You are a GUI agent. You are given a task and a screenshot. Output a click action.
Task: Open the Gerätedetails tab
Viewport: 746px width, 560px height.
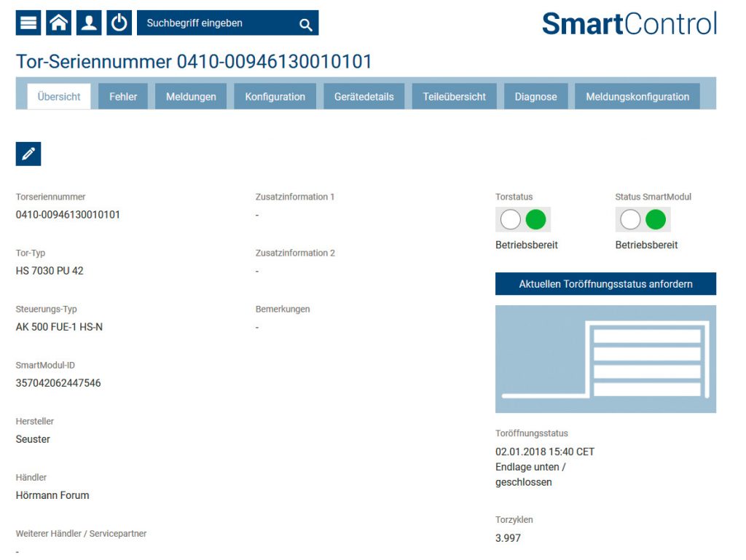click(364, 97)
